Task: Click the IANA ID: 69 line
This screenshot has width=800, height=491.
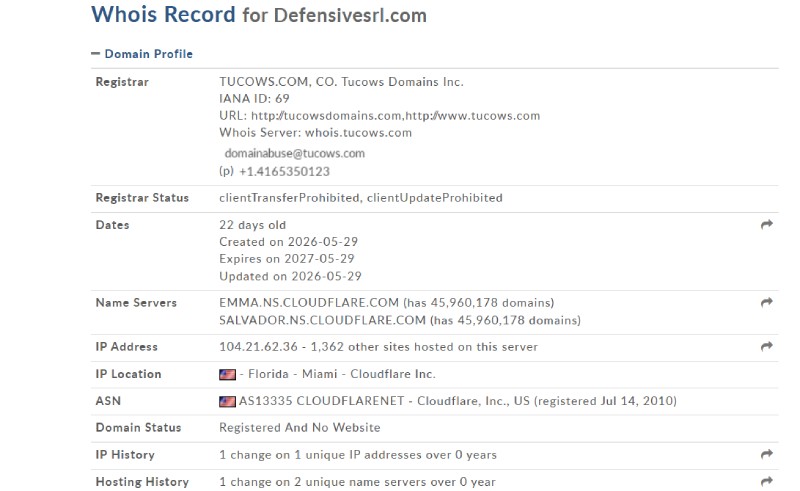Action: 254,99
